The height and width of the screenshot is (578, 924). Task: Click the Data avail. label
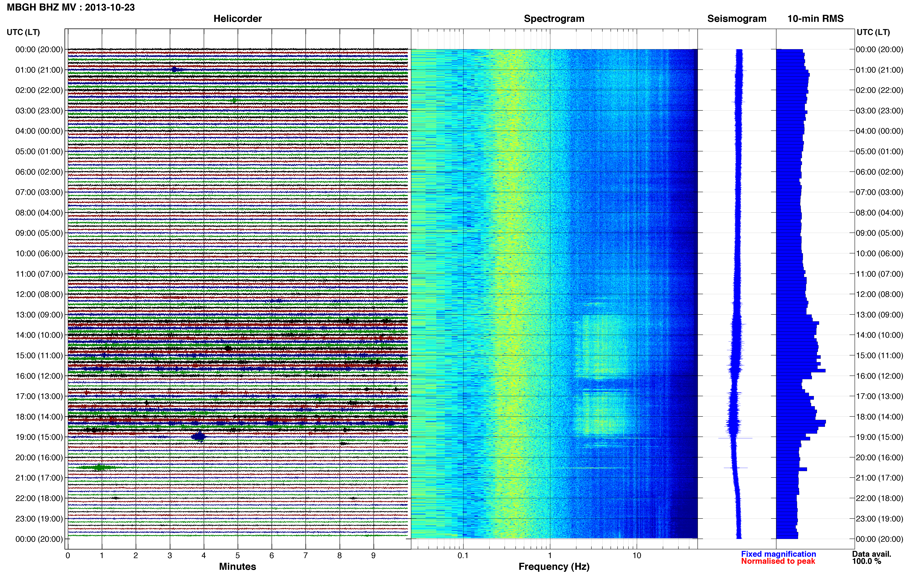[872, 554]
